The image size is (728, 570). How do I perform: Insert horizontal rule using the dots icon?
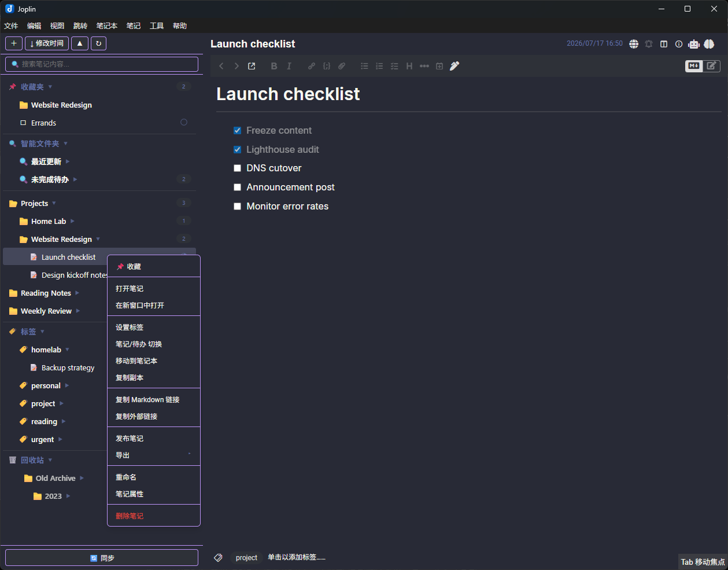coord(424,66)
